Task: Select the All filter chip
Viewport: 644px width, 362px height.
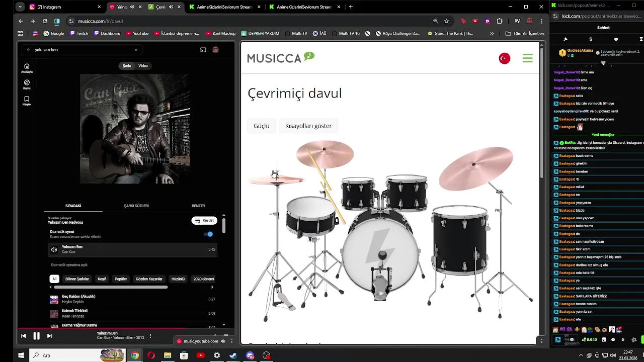Action: click(x=54, y=279)
